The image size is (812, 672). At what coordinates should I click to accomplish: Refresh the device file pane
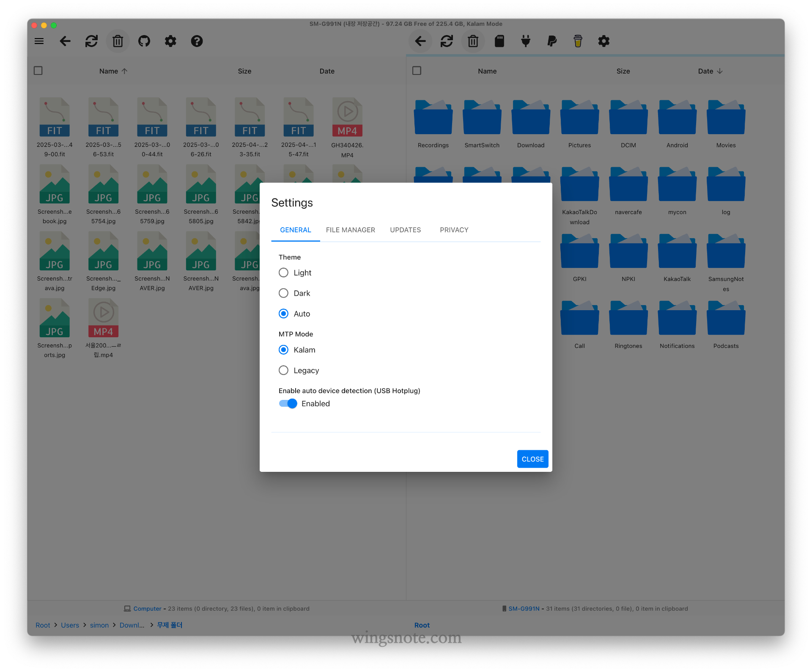click(x=447, y=41)
